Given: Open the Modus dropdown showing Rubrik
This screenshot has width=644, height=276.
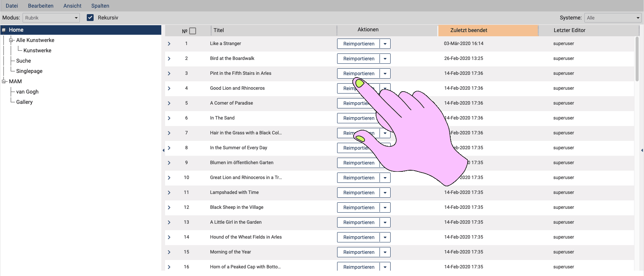Looking at the screenshot, I should [51, 18].
